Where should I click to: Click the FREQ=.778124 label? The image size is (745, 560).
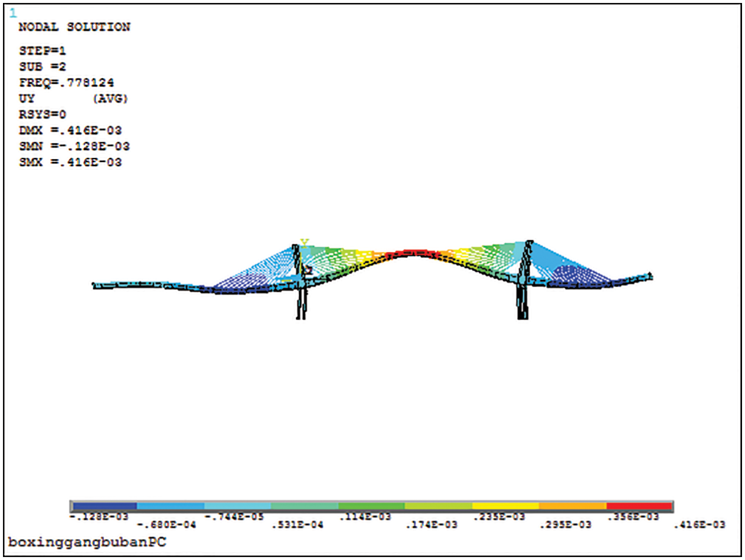point(66,82)
